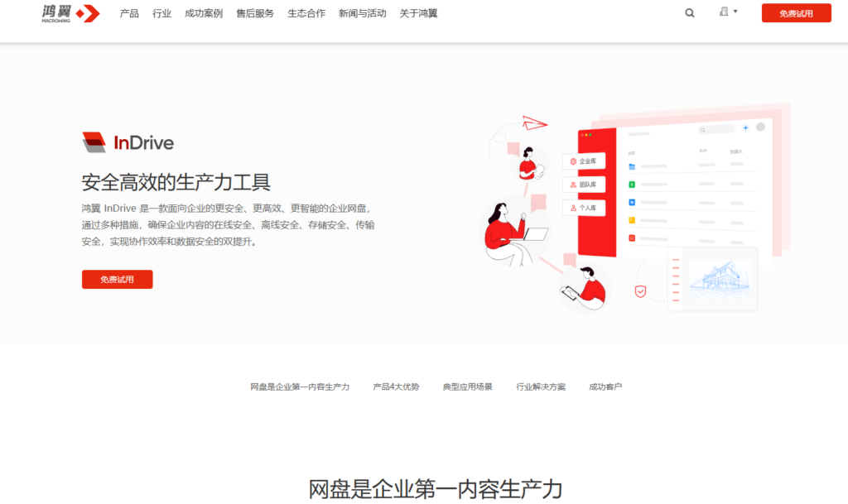848x504 pixels.
Task: Click the 成功客户 anchor link
Action: point(605,386)
